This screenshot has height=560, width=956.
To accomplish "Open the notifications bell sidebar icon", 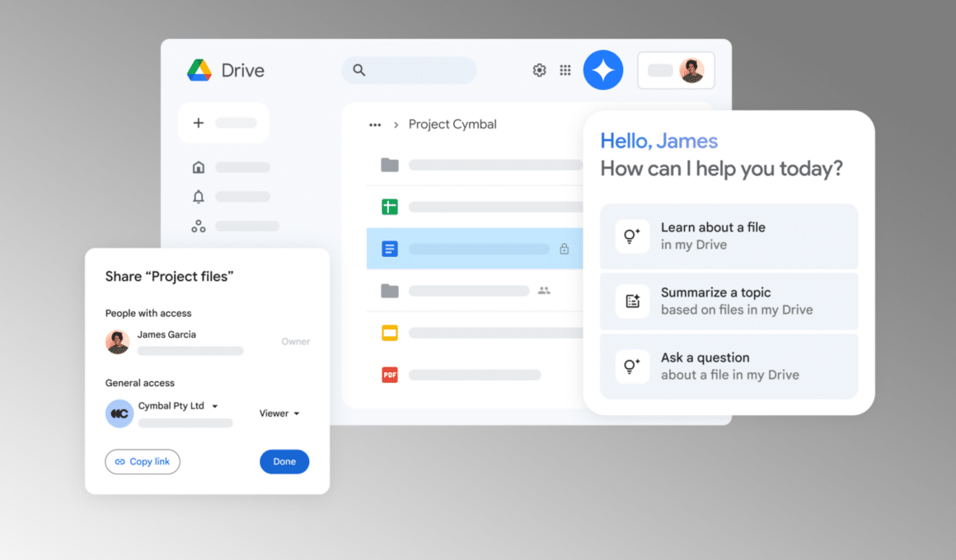I will [x=198, y=196].
